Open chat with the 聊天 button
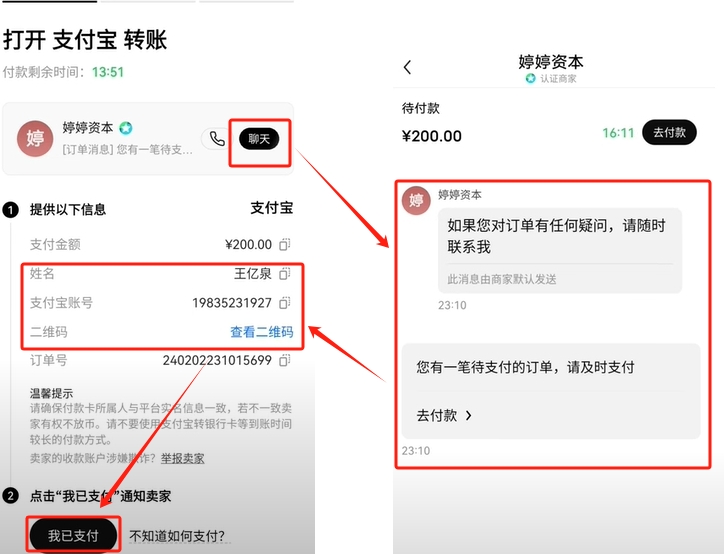This screenshot has width=725, height=554. tap(259, 139)
